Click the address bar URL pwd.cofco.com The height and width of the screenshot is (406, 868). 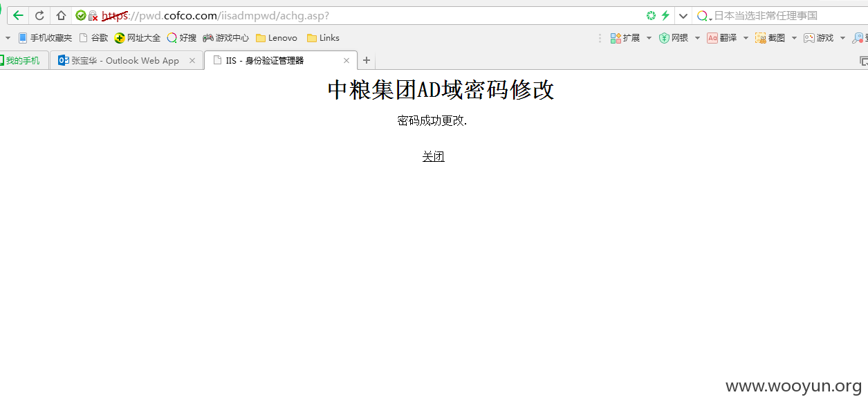(x=215, y=15)
